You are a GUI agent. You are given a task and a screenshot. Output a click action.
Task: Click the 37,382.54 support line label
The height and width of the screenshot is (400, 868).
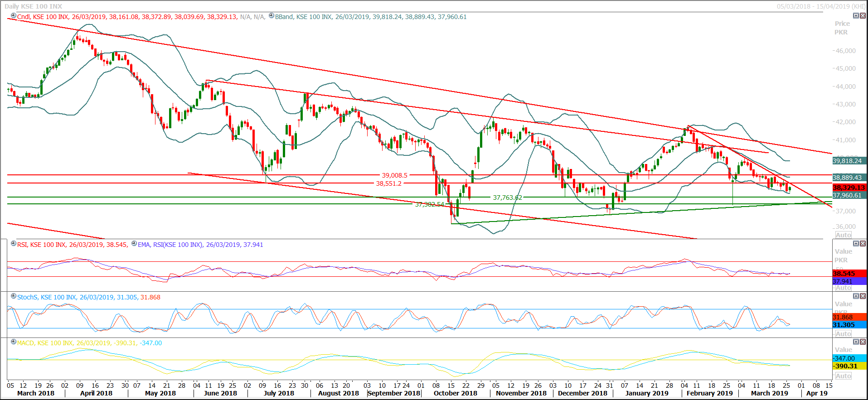pyautogui.click(x=430, y=204)
